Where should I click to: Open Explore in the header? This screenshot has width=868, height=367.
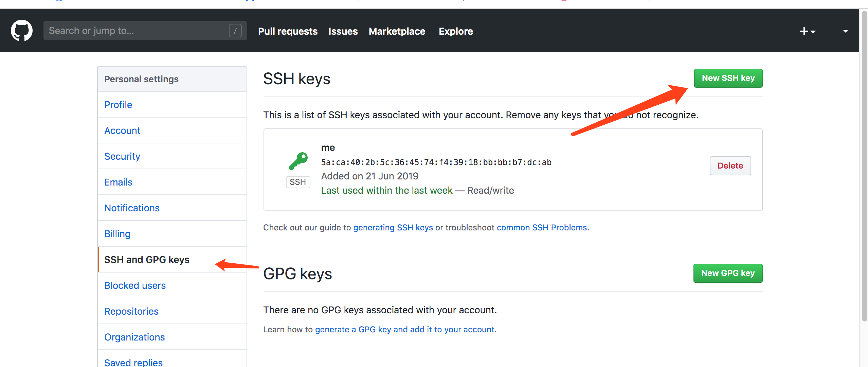click(x=455, y=31)
